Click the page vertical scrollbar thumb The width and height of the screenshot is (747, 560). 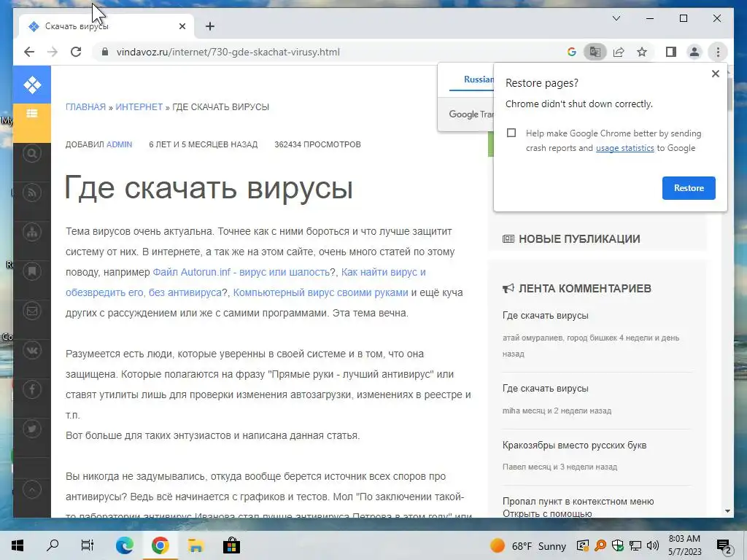coord(729,94)
